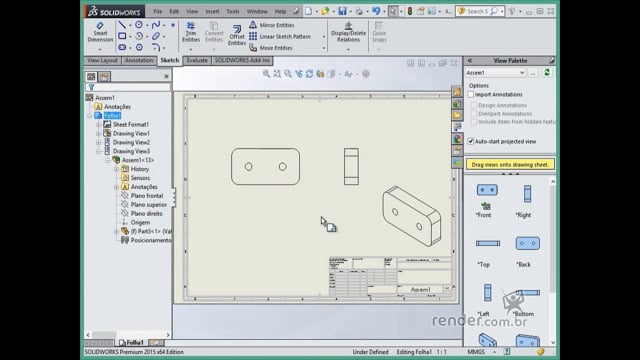
Task: Open Design Library task pane tab
Action: point(457,104)
